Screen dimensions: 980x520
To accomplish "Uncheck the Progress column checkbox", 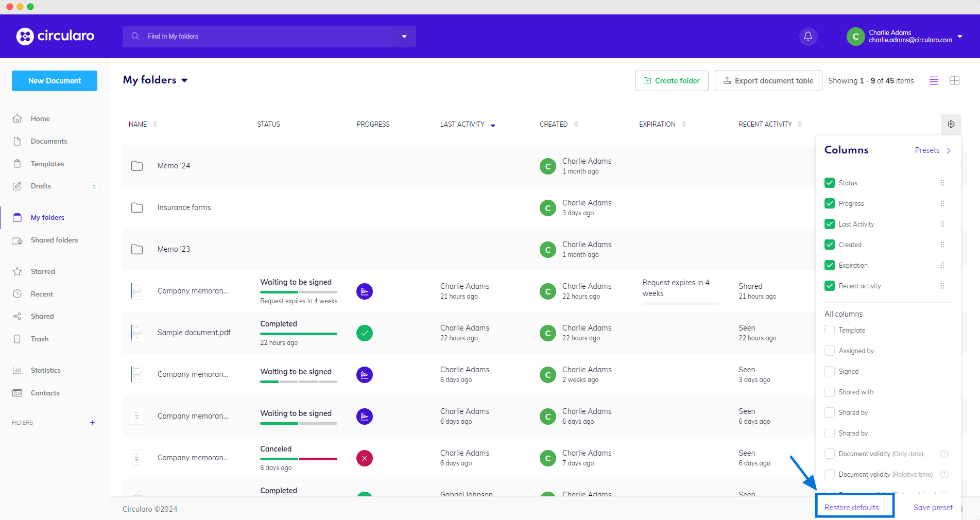I will pos(830,203).
